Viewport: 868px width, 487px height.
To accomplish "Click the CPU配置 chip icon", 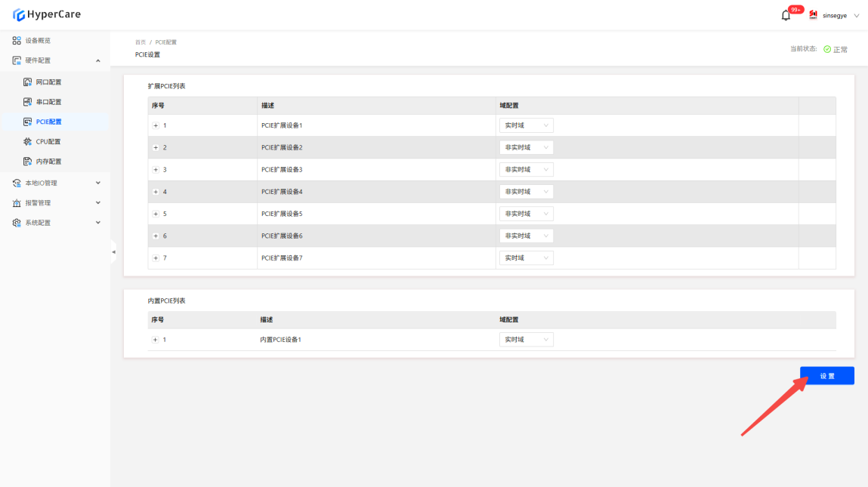I will click(27, 142).
